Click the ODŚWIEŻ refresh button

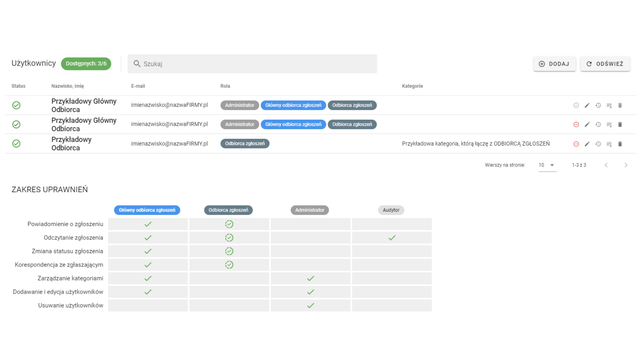pyautogui.click(x=605, y=64)
